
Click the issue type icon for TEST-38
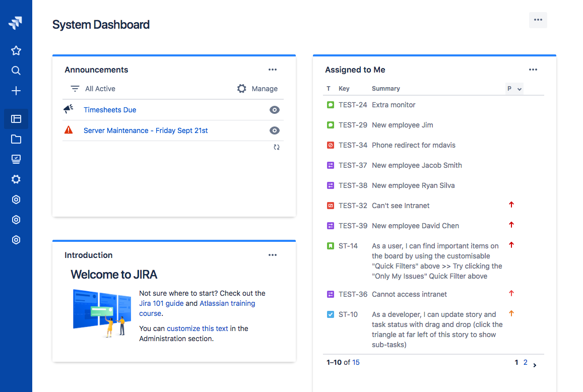pos(330,185)
